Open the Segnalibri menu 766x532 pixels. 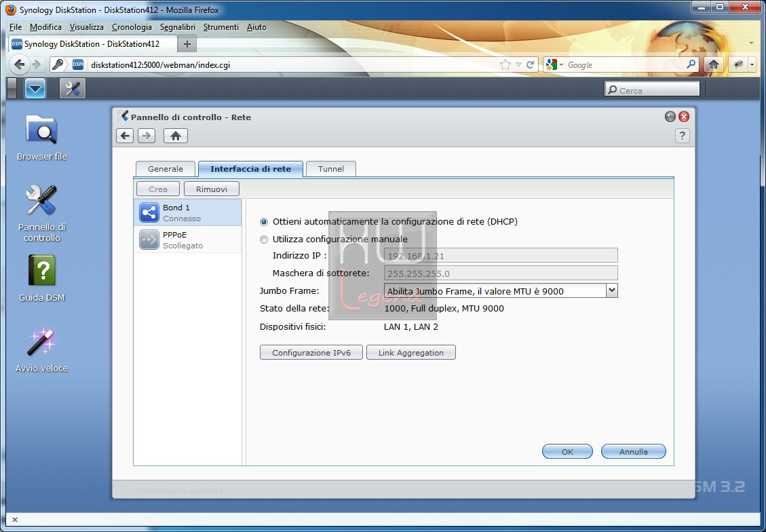tap(177, 27)
